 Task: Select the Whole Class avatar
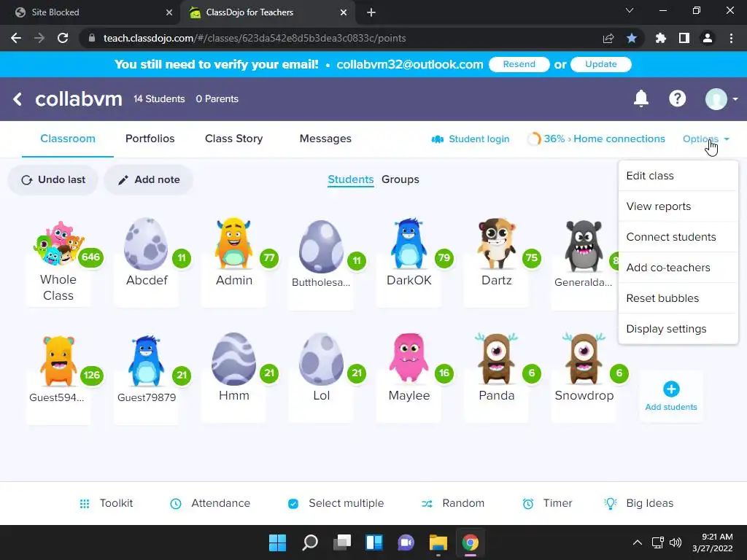coord(58,243)
